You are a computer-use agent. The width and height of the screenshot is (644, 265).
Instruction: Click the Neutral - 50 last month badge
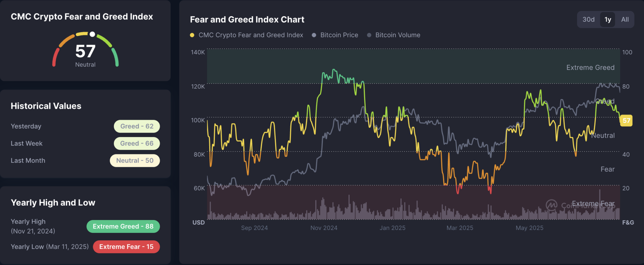coord(135,161)
